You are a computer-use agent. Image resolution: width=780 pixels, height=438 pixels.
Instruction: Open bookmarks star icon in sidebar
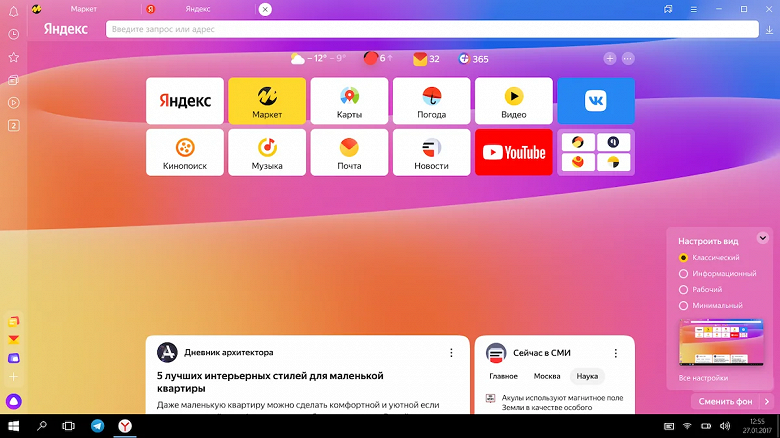click(13, 57)
